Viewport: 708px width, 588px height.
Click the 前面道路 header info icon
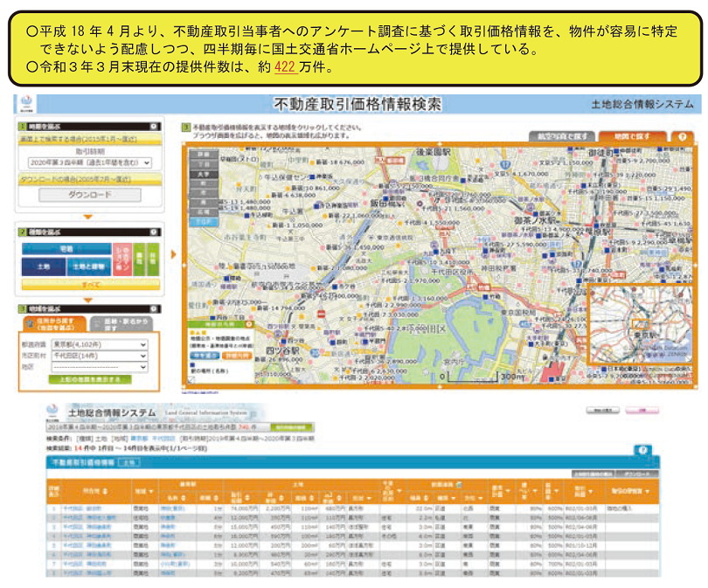click(x=459, y=485)
